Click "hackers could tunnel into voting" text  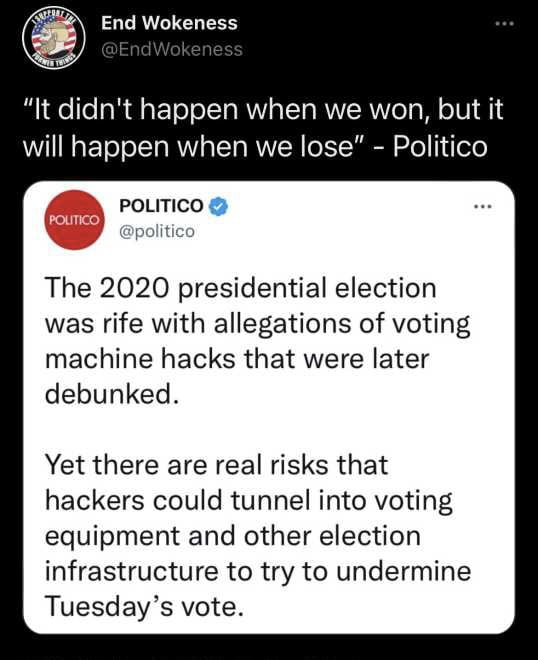tap(249, 501)
